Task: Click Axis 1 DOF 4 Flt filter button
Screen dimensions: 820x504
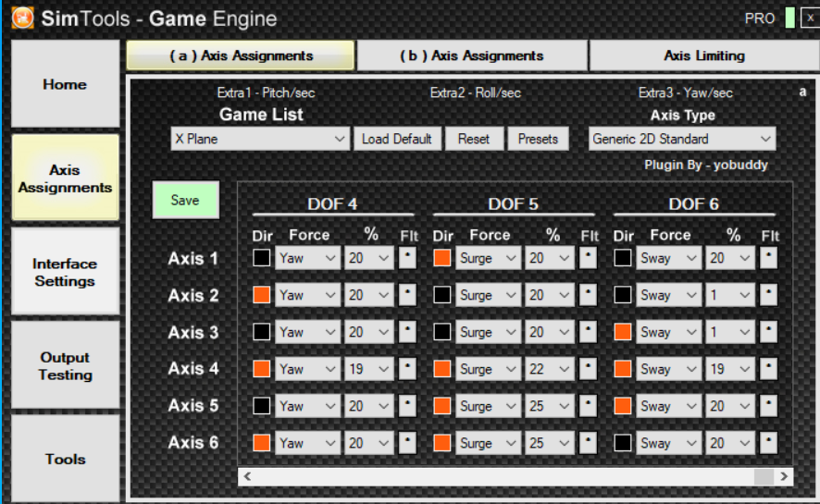Action: tap(407, 258)
